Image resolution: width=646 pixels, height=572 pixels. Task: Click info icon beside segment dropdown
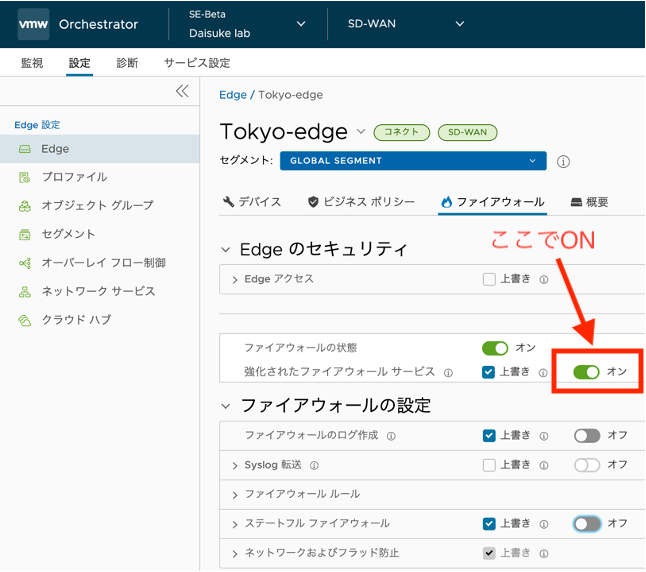click(563, 161)
